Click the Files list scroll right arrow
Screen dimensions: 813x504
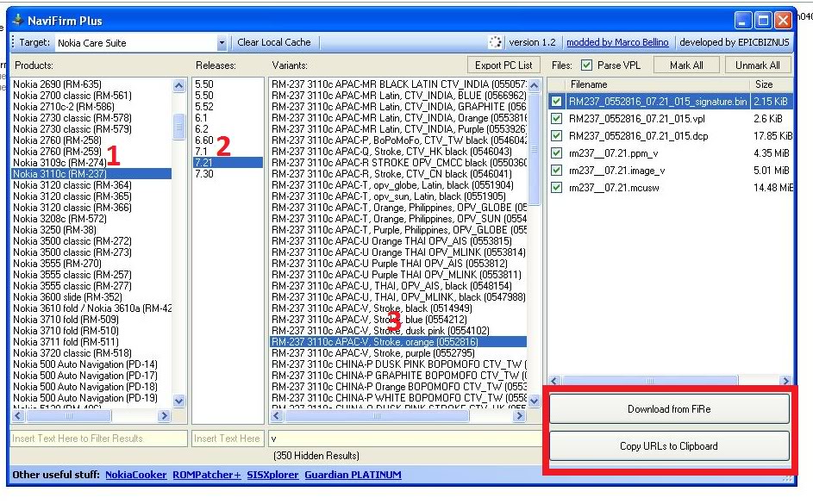[786, 381]
